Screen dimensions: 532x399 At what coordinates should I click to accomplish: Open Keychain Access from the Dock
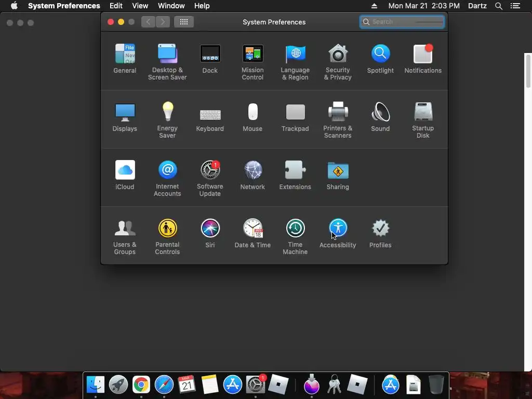334,385
